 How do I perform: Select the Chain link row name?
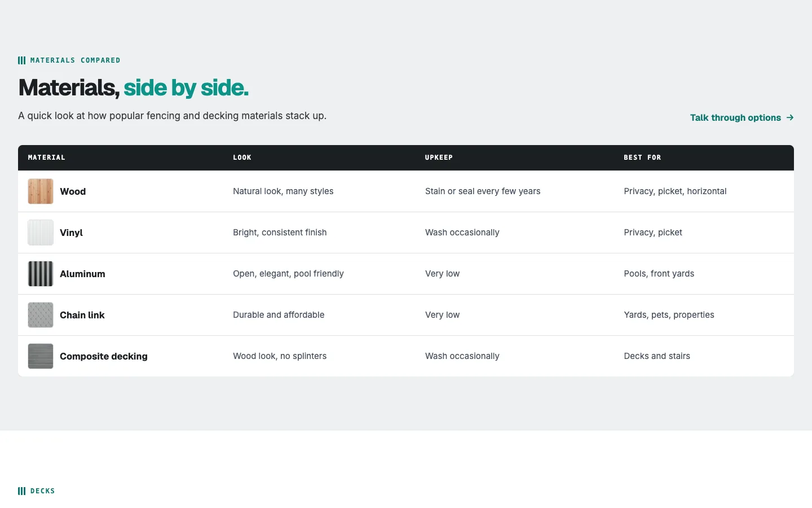(x=82, y=315)
